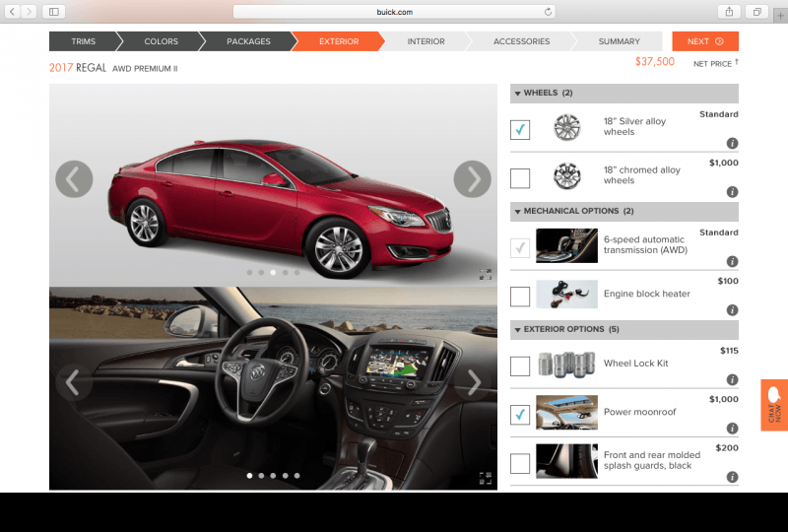Uncheck 18" Silver alloy wheels checkbox
The height and width of the screenshot is (532, 788).
[520, 130]
